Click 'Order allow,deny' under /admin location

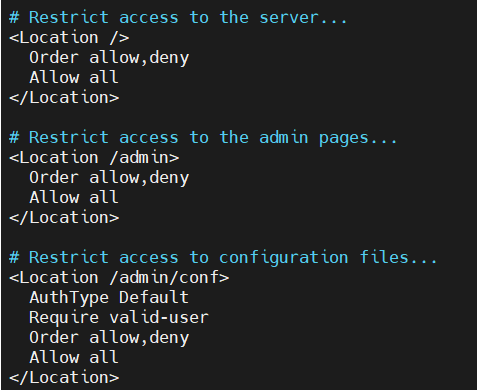coord(109,178)
